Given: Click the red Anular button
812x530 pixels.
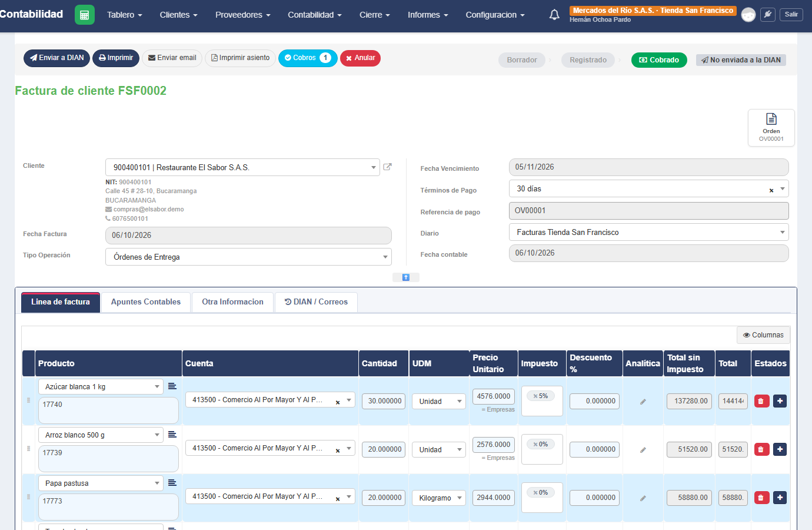Looking at the screenshot, I should (x=360, y=58).
